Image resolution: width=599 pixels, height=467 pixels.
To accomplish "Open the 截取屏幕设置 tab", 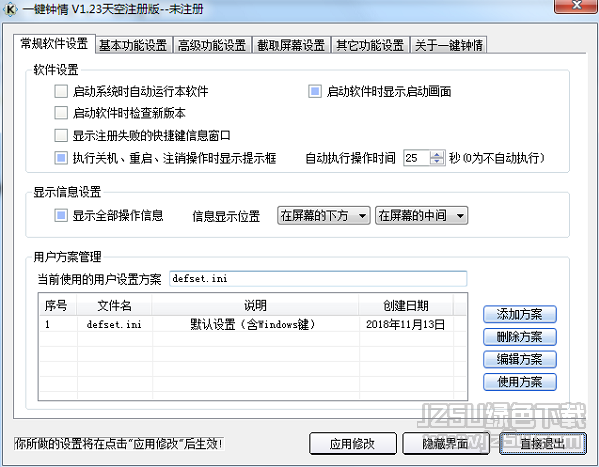I will pos(291,45).
